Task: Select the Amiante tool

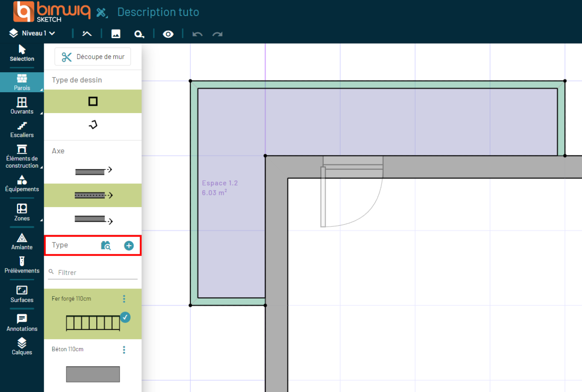Action: pyautogui.click(x=22, y=242)
